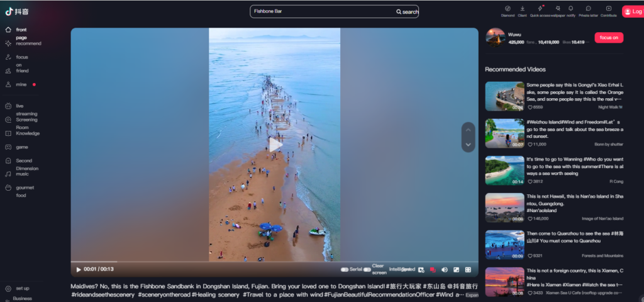Go to next video with down chevron
The height and width of the screenshot is (302, 644).
click(468, 145)
